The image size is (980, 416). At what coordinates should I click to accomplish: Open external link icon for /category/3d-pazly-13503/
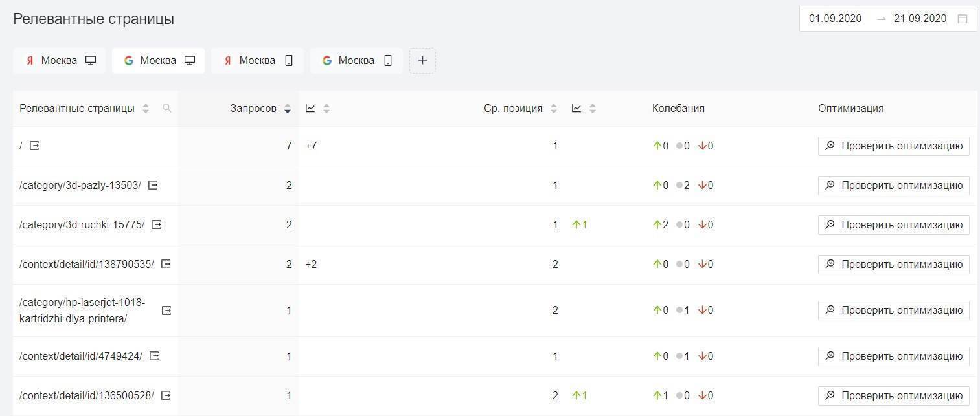tap(153, 185)
